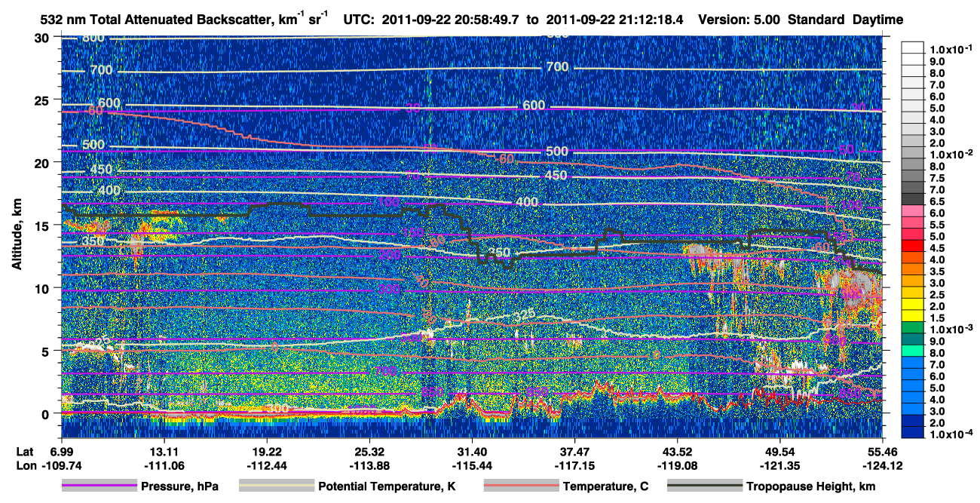Viewport: 980px width, 503px height.
Task: Click the colorbar label 1.0x10-4
Action: (953, 434)
